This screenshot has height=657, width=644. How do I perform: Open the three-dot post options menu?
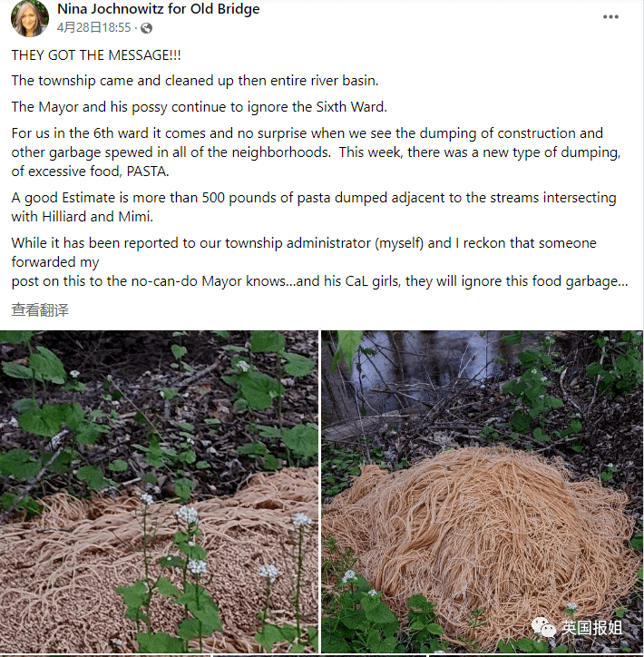click(610, 16)
